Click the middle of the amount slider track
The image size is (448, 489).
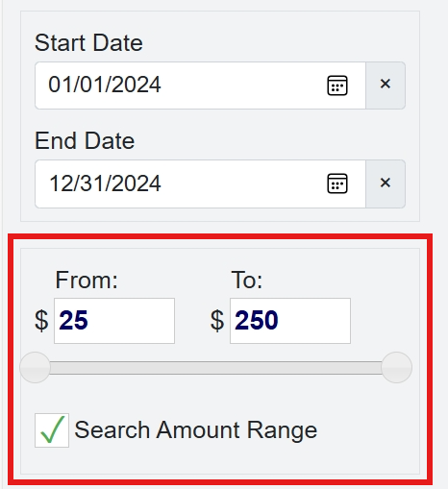215,368
